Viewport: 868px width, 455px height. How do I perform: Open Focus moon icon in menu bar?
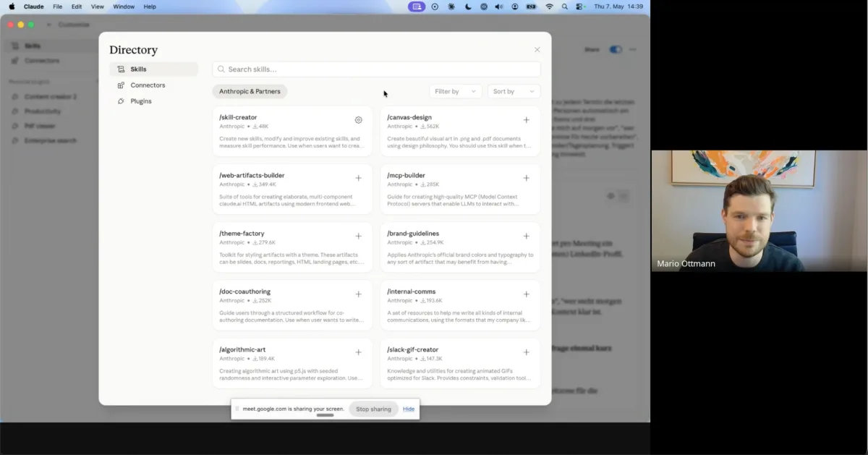pyautogui.click(x=468, y=7)
